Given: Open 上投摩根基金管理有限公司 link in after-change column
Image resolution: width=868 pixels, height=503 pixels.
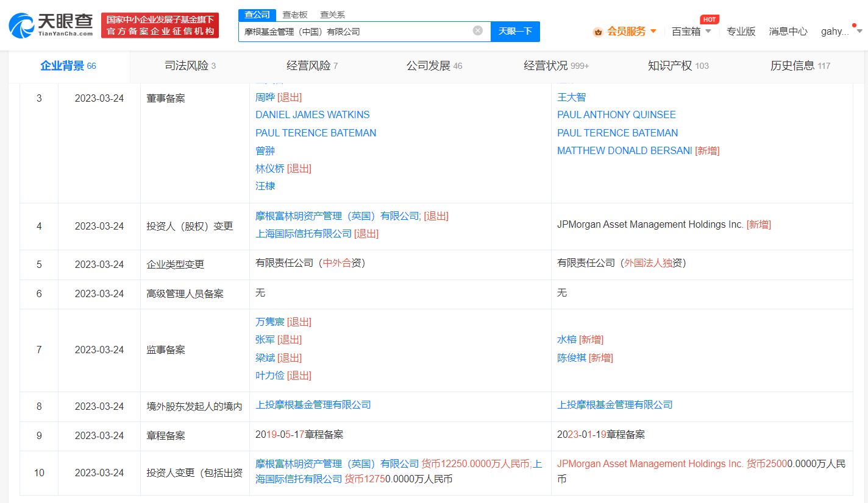Looking at the screenshot, I should 615,405.
